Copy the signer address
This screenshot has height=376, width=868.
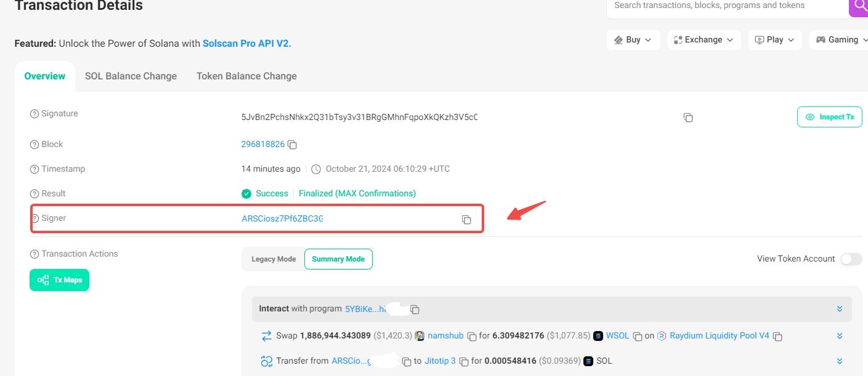tap(466, 220)
